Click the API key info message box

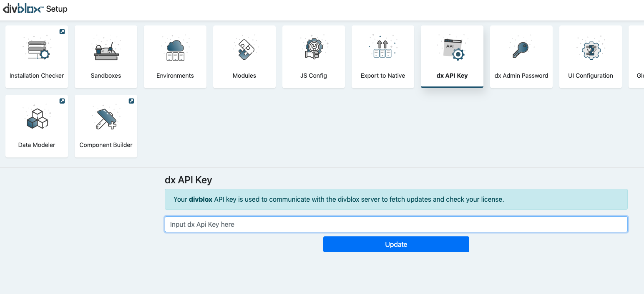point(396,199)
